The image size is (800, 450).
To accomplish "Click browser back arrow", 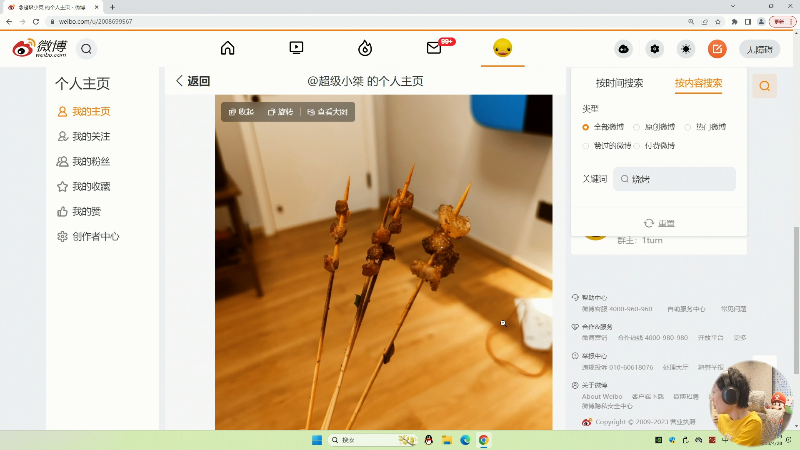I will 9,21.
